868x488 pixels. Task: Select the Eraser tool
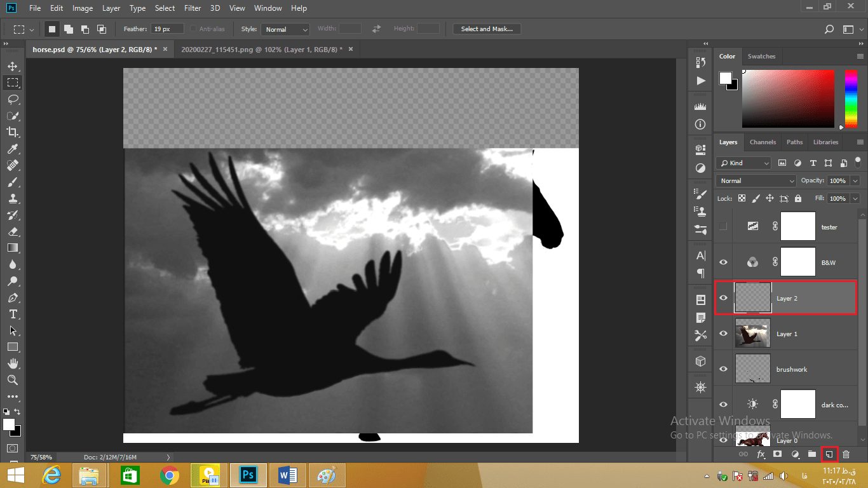(x=13, y=231)
